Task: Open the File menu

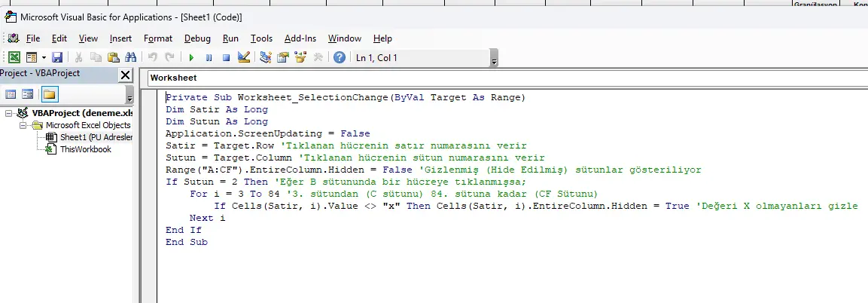Action: [33, 38]
